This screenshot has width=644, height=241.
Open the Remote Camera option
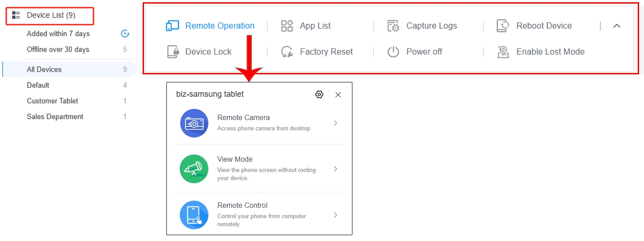click(x=259, y=123)
